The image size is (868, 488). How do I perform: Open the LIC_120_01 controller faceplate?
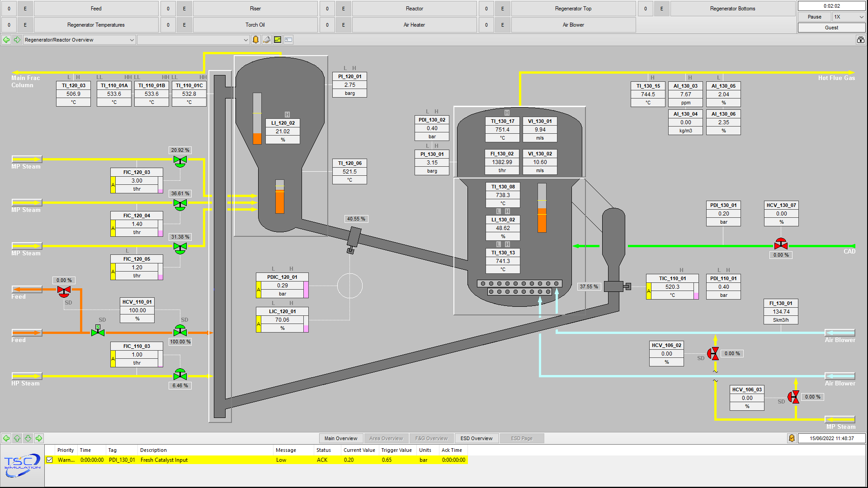point(283,320)
